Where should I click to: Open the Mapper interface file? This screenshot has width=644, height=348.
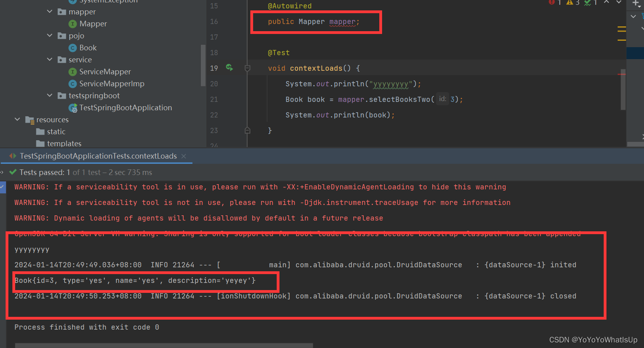click(x=93, y=24)
